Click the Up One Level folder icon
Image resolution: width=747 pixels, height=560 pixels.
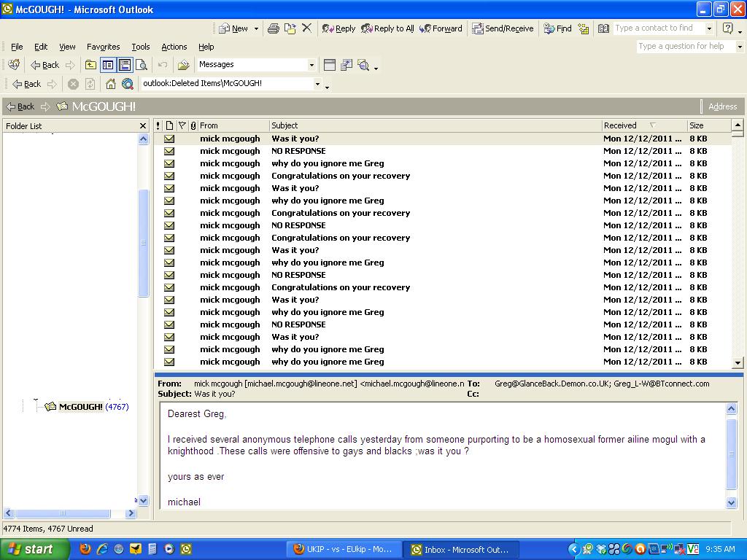point(90,65)
